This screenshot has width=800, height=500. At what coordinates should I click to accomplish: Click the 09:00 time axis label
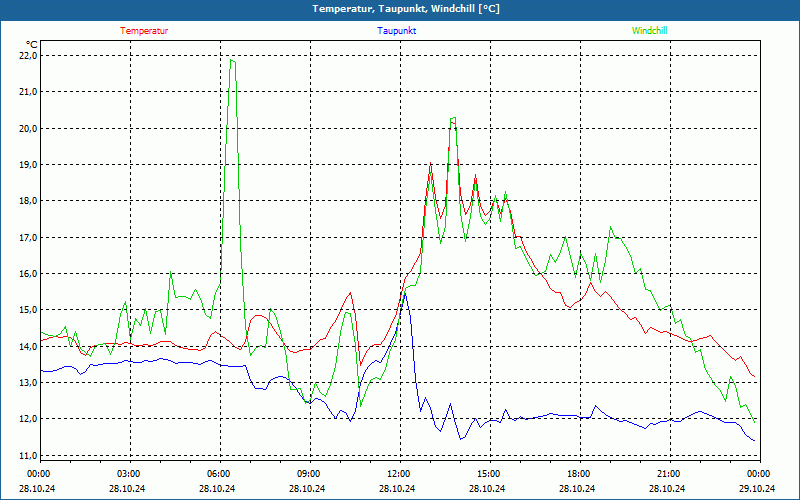308,474
